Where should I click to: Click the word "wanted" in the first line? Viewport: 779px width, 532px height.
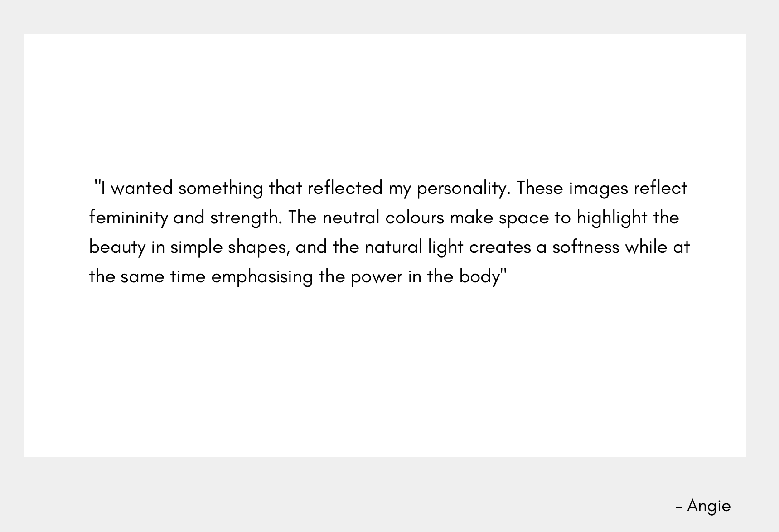[x=142, y=189]
